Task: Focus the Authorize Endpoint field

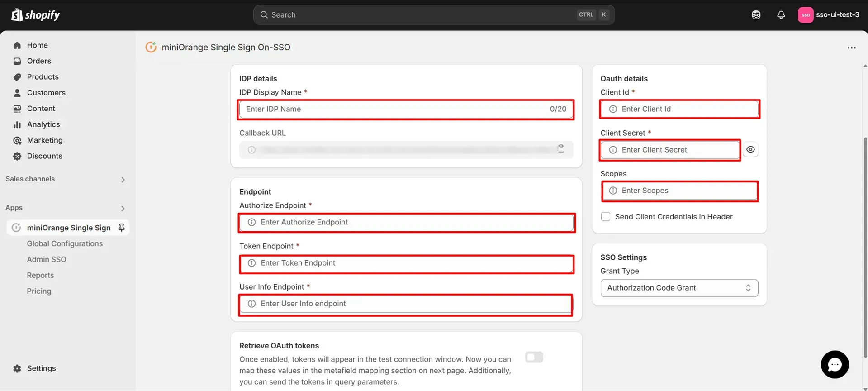Action: pos(406,222)
